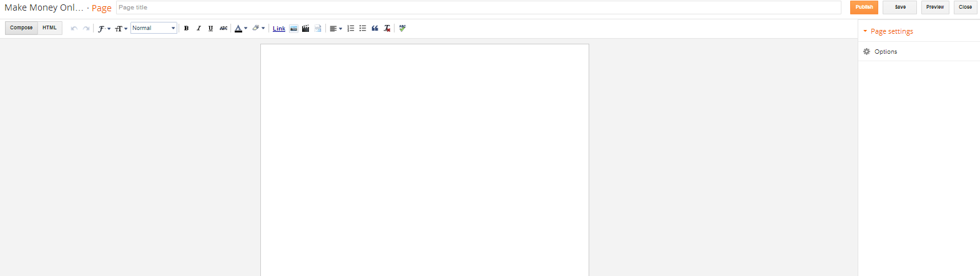Click the orange Publish button
Viewport: 980px width, 276px height.
864,7
